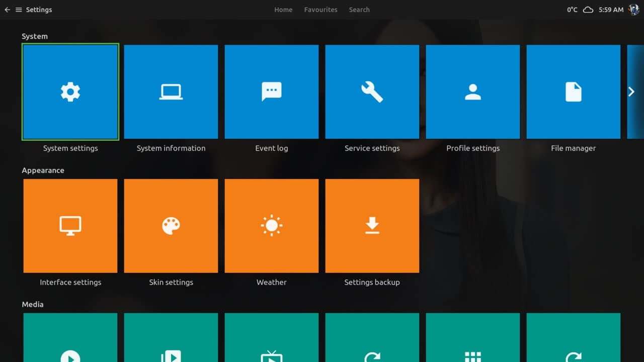Click the 5:59 AM clock
This screenshot has height=362, width=644.
click(x=611, y=10)
